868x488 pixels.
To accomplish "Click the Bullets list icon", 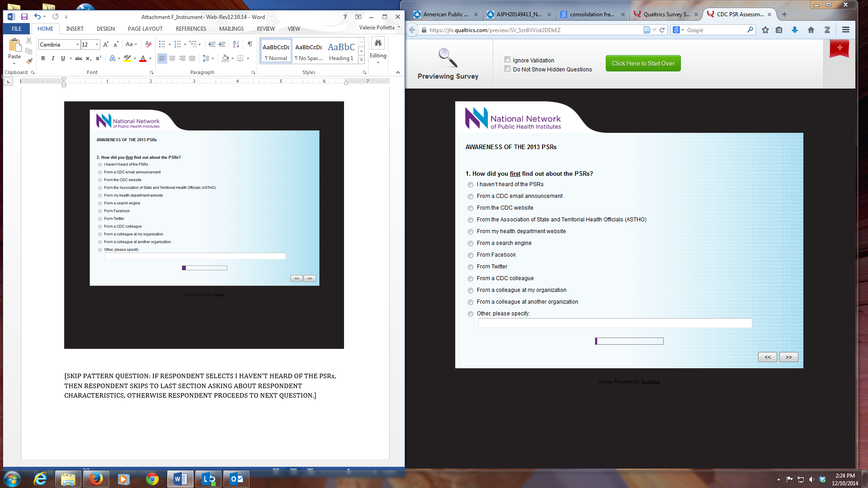I will [x=162, y=44].
